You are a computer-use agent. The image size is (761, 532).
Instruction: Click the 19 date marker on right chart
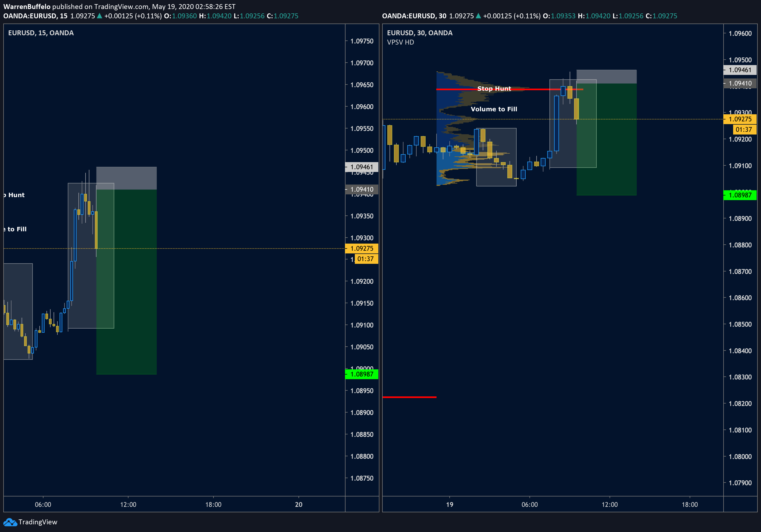[449, 504]
